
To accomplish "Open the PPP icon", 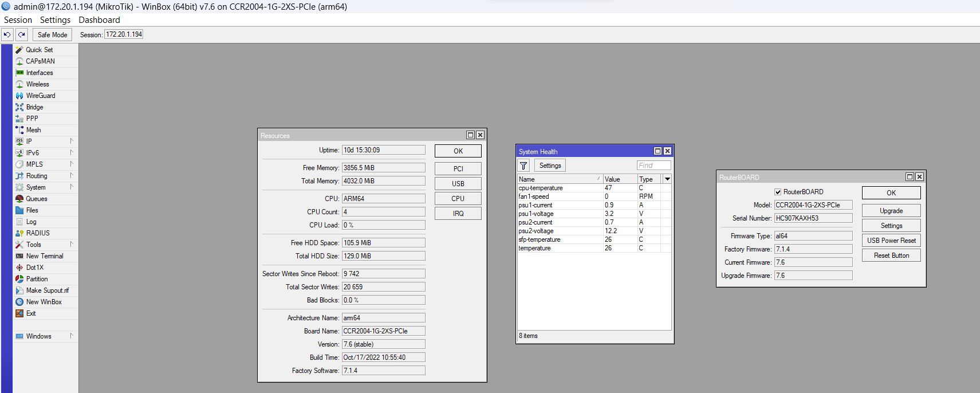I will (x=19, y=119).
